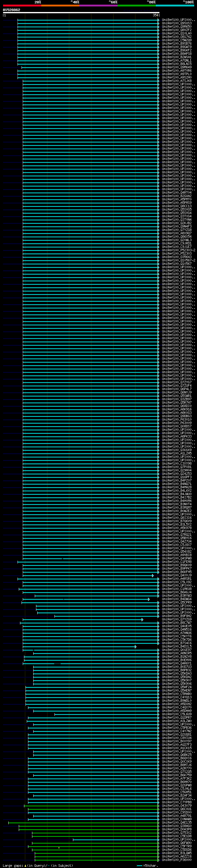Viewport: 197px width, 868px height.
Task: Select hit label UniRef100_B8APS8
Action: 177,54
